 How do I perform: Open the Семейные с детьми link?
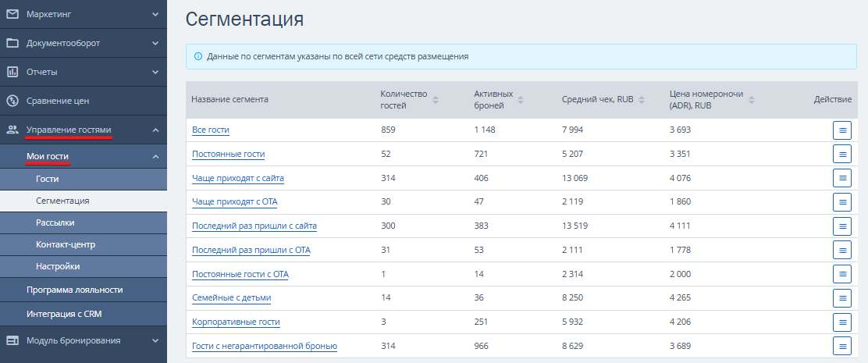tap(231, 297)
